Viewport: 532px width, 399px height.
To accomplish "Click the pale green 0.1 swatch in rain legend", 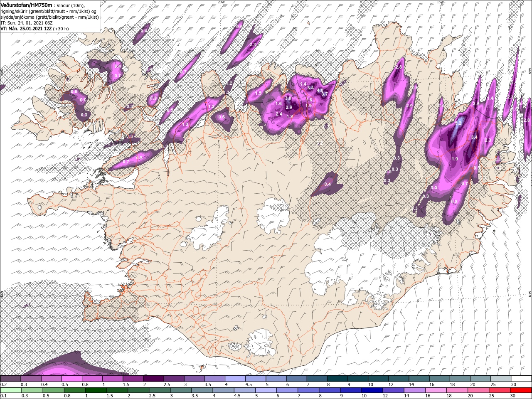I will coord(11,390).
